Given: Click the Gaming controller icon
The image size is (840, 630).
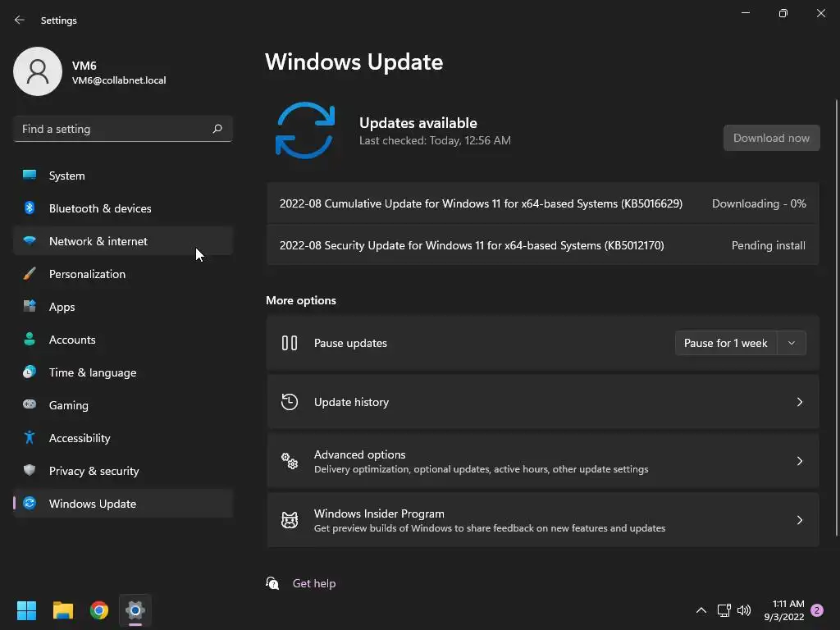Looking at the screenshot, I should click(30, 404).
